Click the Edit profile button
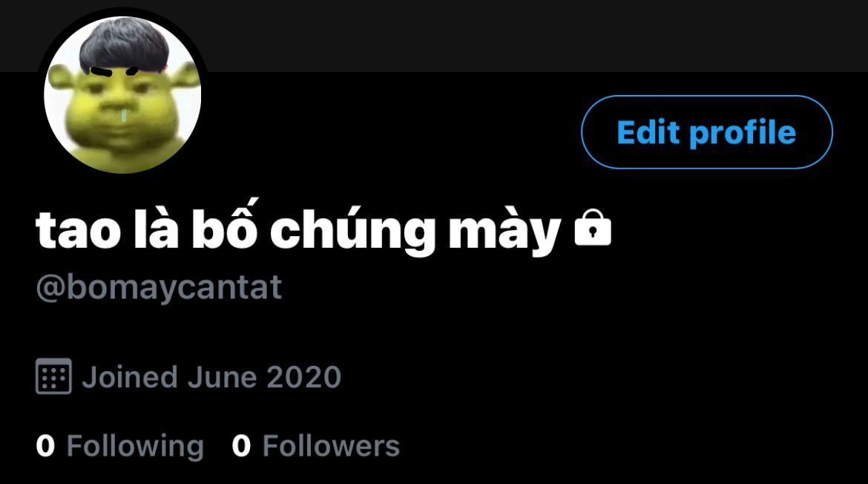 tap(707, 132)
